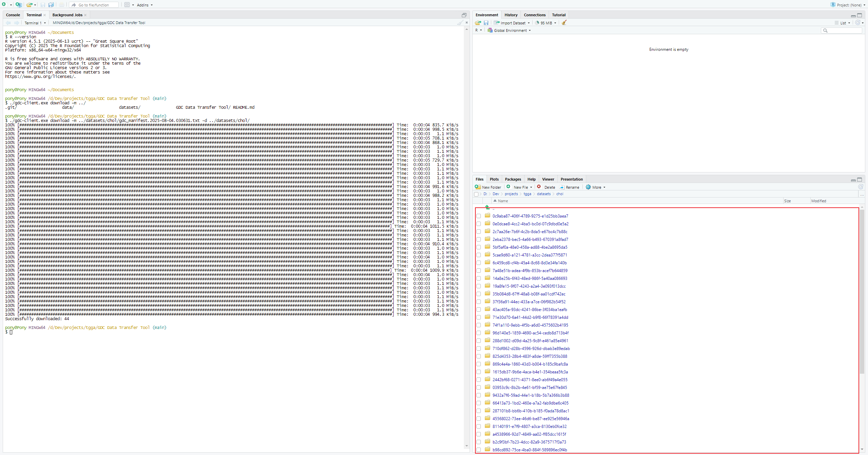
Task: Create a new R project
Action: click(x=18, y=5)
